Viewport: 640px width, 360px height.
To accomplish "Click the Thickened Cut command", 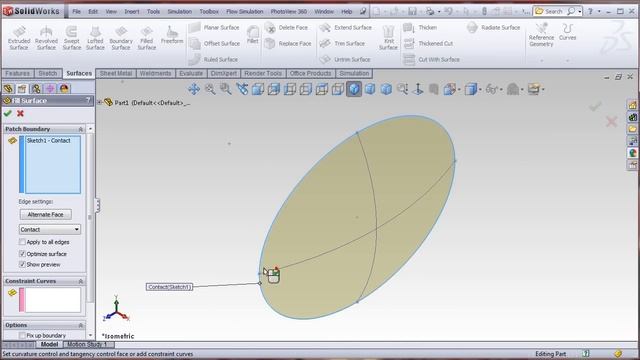I will (428, 43).
